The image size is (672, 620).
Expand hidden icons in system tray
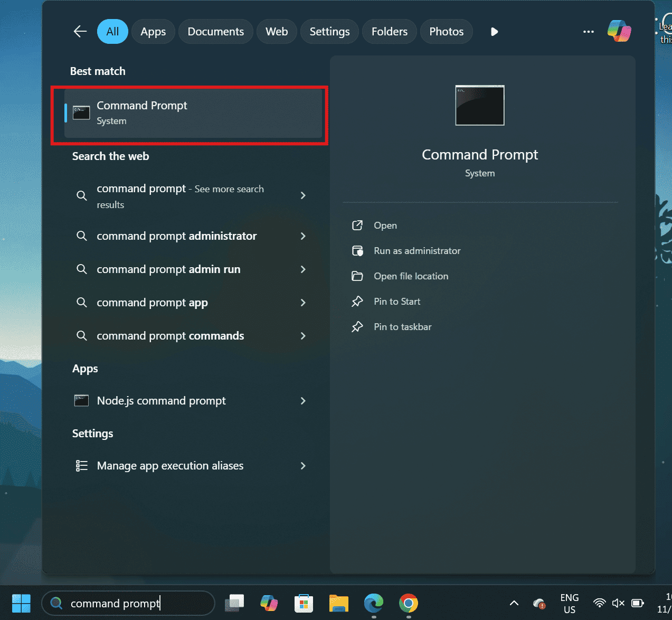tap(513, 603)
